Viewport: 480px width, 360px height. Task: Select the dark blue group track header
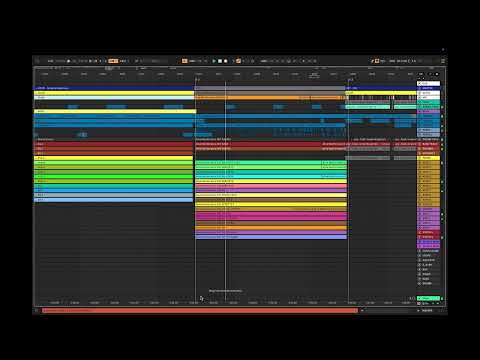pos(429,88)
